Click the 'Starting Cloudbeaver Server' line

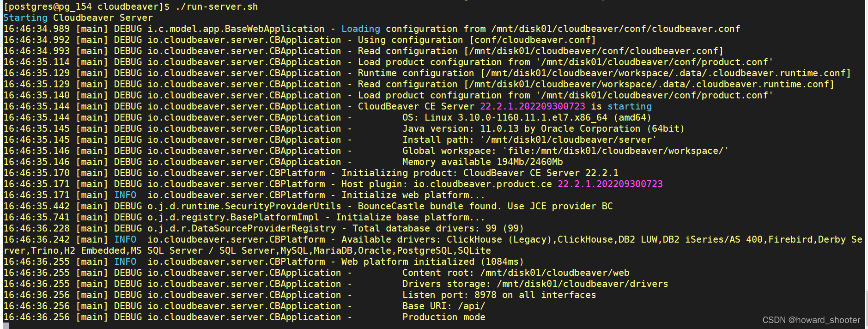tap(78, 18)
